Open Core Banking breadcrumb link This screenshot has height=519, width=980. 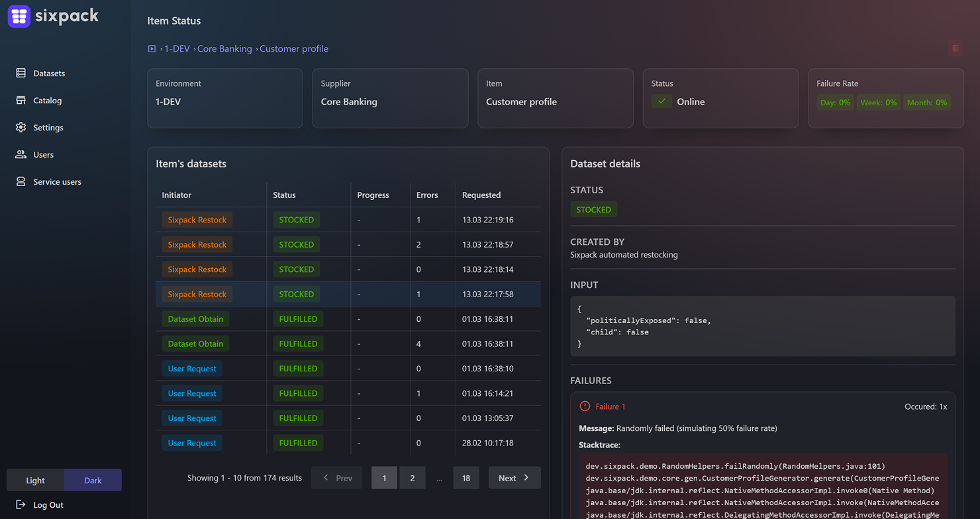224,49
